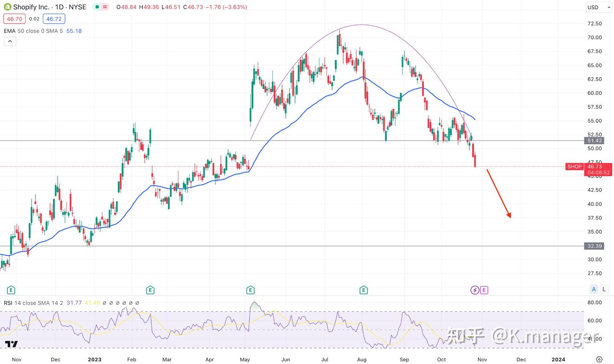Click the TradingView logo

tap(12, 344)
